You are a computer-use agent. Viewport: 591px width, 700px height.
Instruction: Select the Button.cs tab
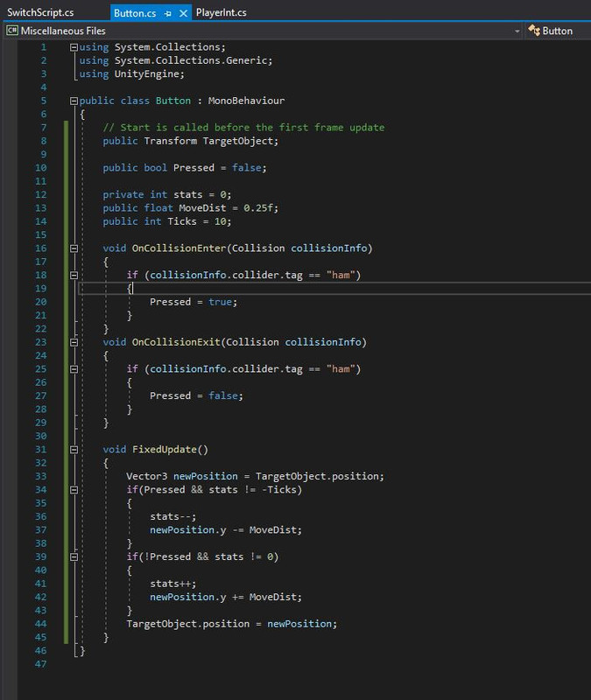pos(135,13)
